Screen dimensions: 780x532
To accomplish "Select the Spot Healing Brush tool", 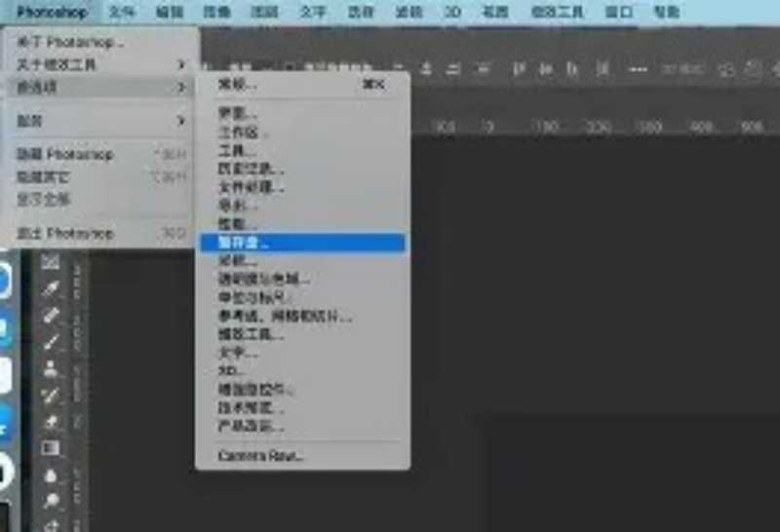I will coord(51,316).
